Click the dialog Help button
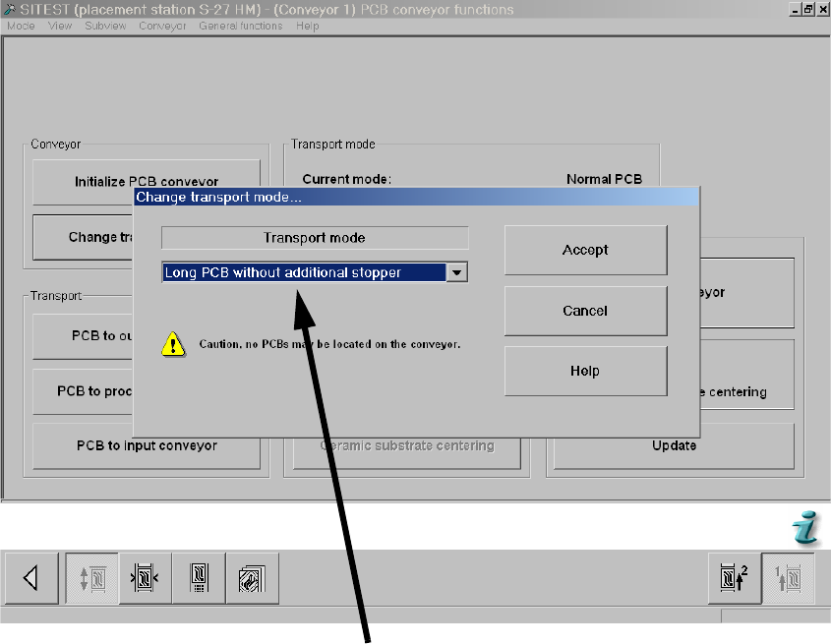Viewport: 831px width, 644px height. [x=585, y=371]
